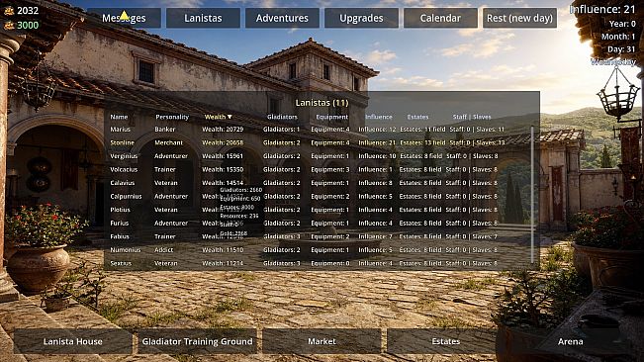Click Rest (new day) button
The height and width of the screenshot is (362, 644).
click(519, 18)
